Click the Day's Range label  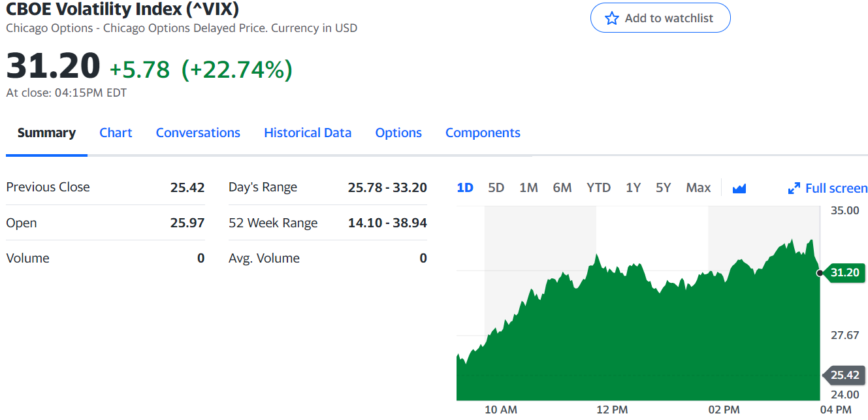[x=263, y=187]
